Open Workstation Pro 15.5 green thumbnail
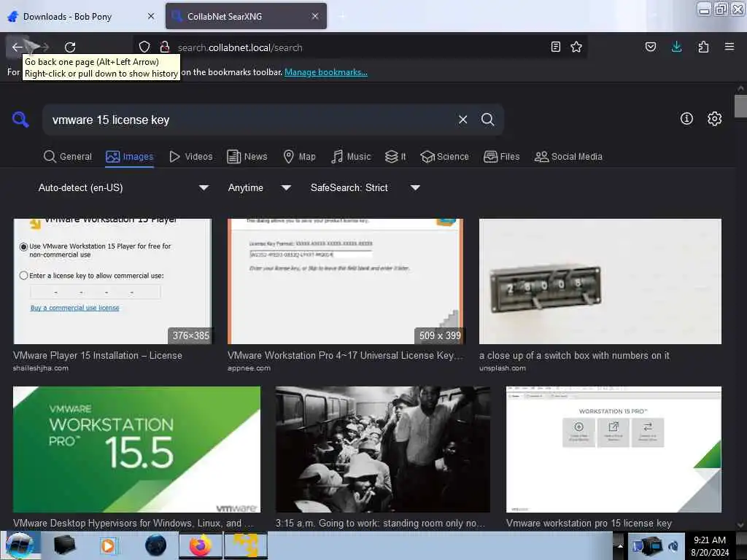 coord(136,449)
